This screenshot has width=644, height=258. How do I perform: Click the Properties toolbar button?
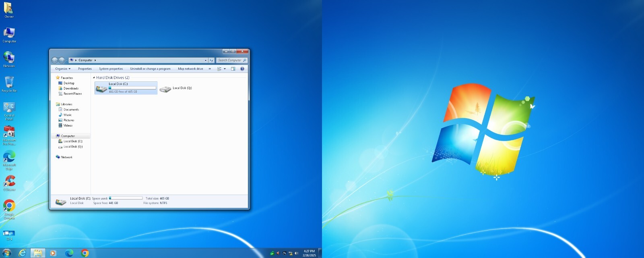tap(85, 69)
